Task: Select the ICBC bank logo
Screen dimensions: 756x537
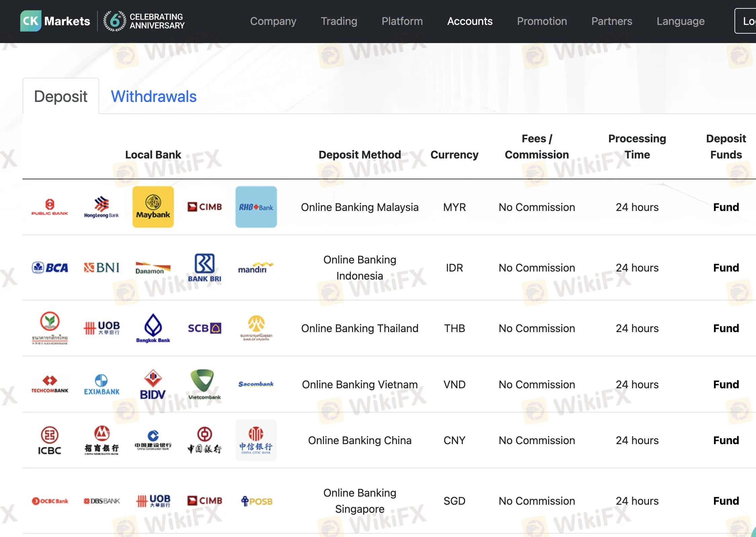Action: [50, 440]
